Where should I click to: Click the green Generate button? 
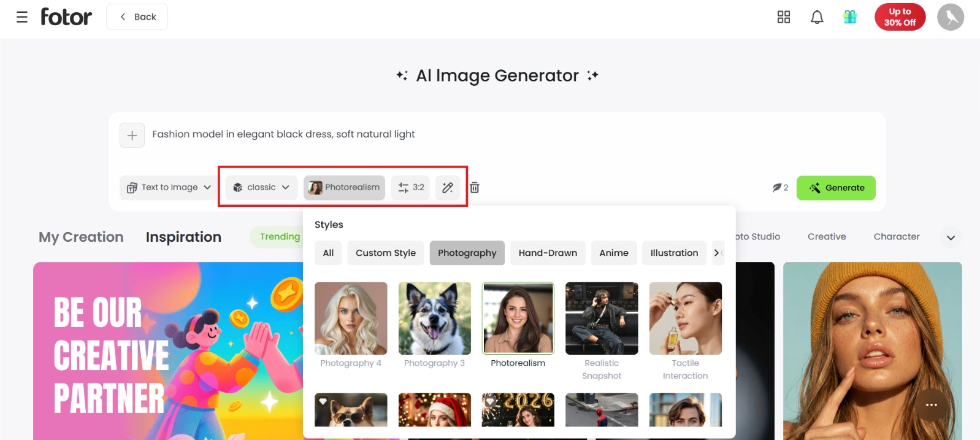pos(836,188)
